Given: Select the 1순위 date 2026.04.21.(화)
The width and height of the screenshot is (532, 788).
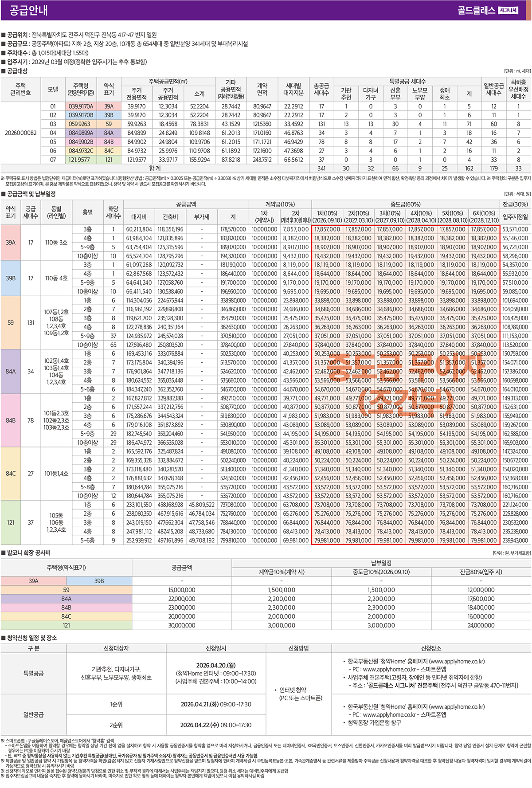Looking at the screenshot, I should (x=216, y=704).
